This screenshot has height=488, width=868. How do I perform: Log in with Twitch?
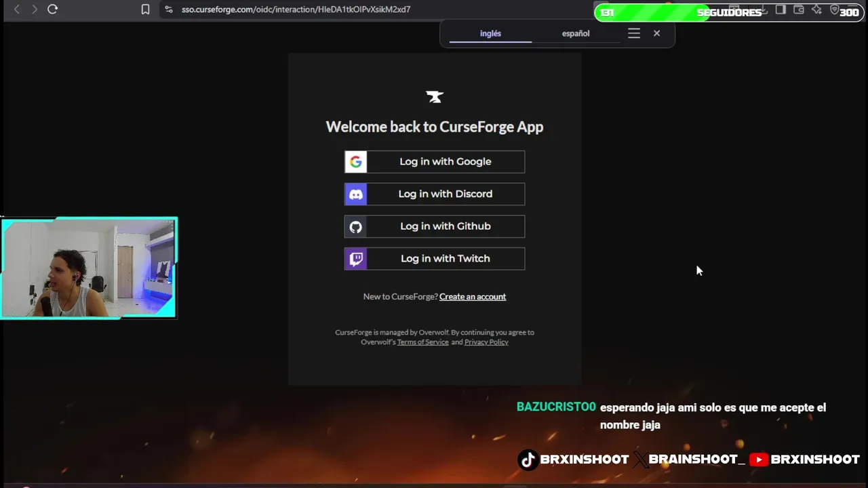(x=435, y=258)
